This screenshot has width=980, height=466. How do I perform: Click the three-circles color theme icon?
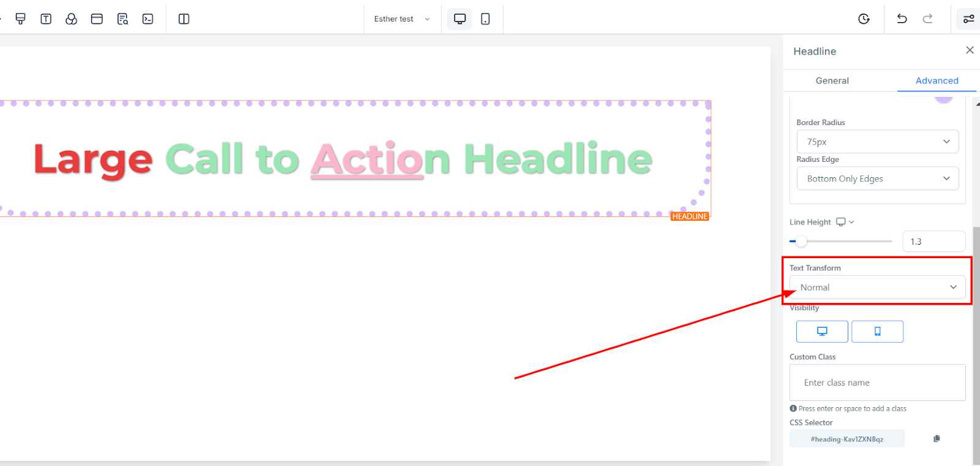(x=71, y=19)
